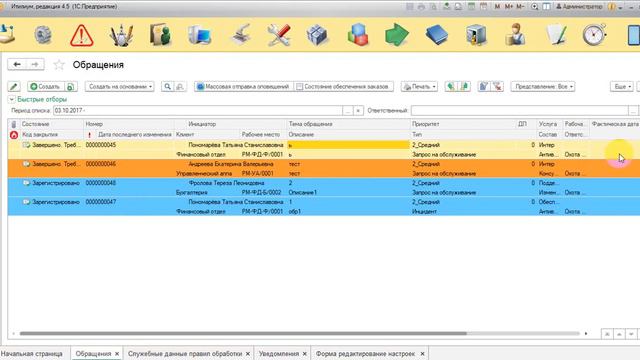Click the back navigation arrow
This screenshot has height=360, width=640.
coord(17,64)
